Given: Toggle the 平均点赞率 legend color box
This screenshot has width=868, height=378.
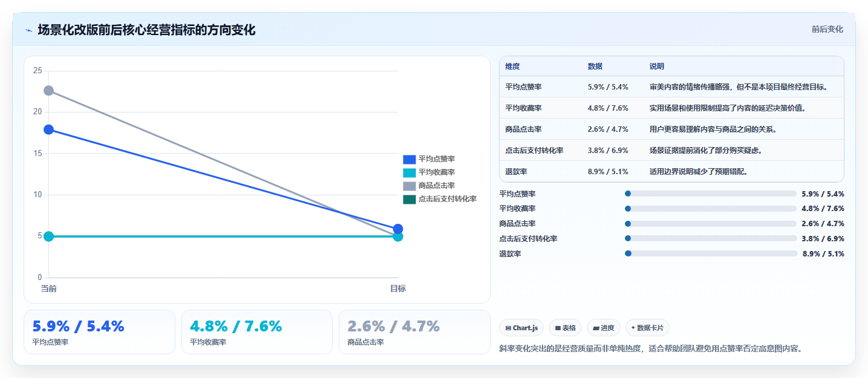Looking at the screenshot, I should (410, 159).
